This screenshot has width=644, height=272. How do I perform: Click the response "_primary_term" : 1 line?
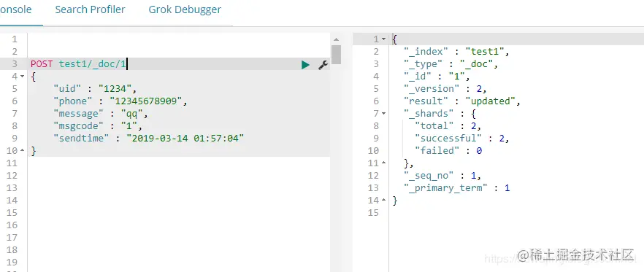pos(457,188)
